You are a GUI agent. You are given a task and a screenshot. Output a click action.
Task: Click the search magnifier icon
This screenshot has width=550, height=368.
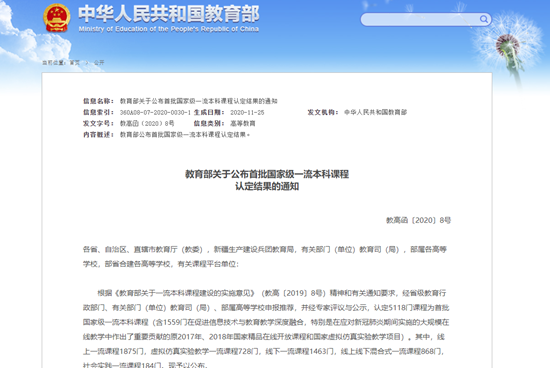tap(484, 19)
